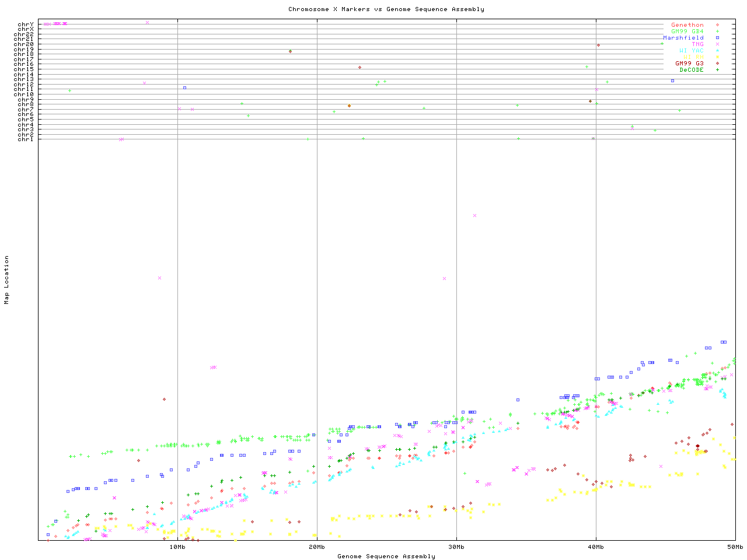Click the Marshfield legend label

click(683, 38)
